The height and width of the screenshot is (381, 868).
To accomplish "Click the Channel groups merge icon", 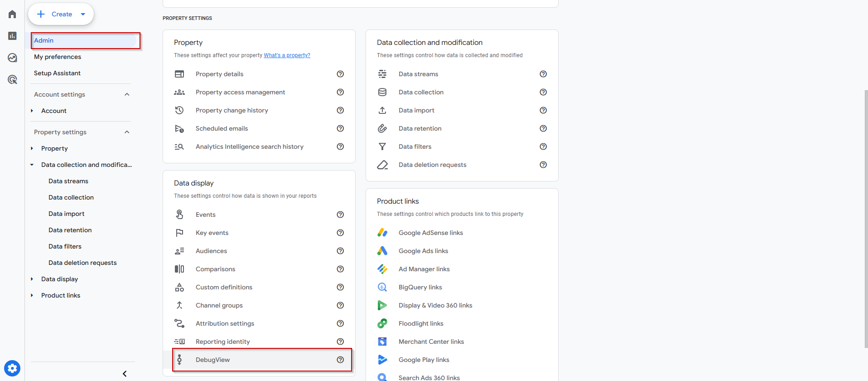I will click(179, 305).
